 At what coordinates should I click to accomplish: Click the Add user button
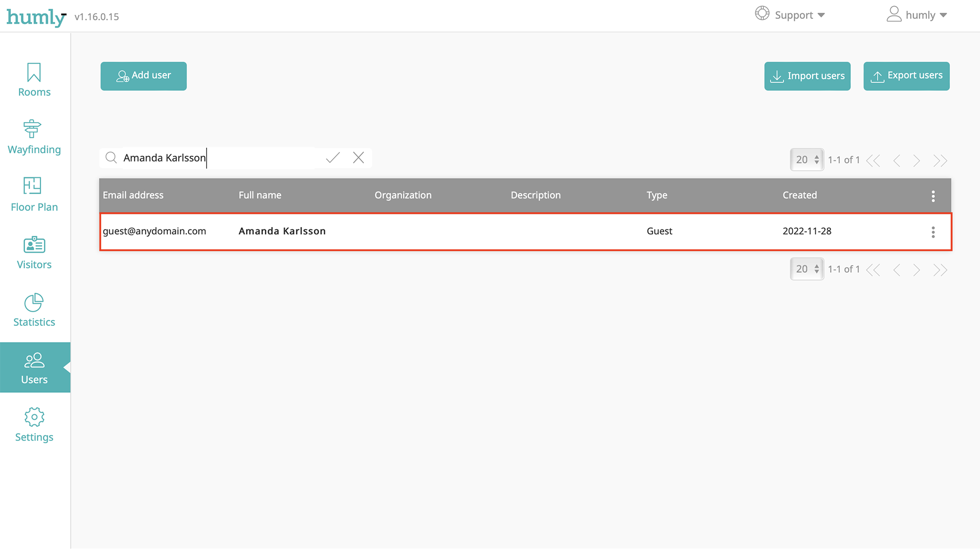(143, 76)
